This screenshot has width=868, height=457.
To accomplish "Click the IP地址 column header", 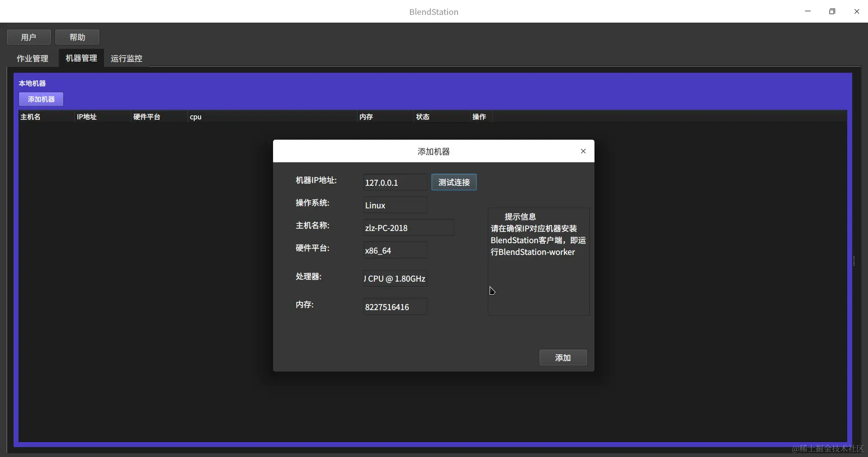I will pyautogui.click(x=103, y=117).
